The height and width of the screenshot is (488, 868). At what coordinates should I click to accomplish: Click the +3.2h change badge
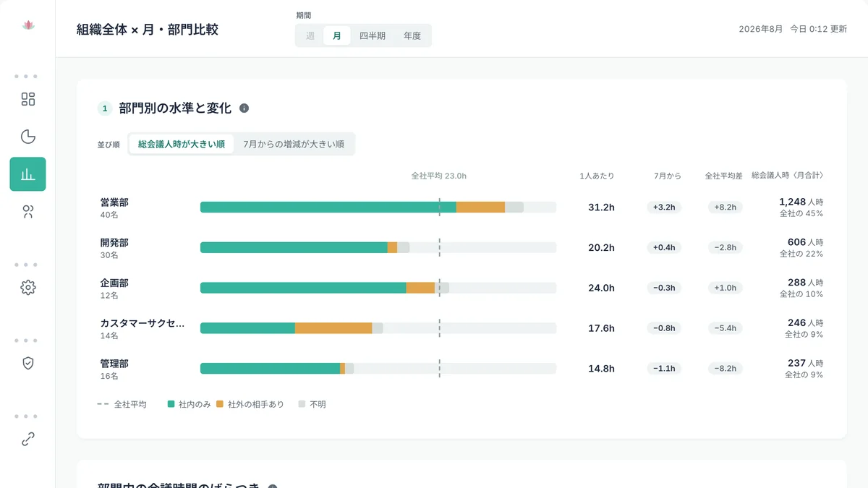(x=664, y=207)
